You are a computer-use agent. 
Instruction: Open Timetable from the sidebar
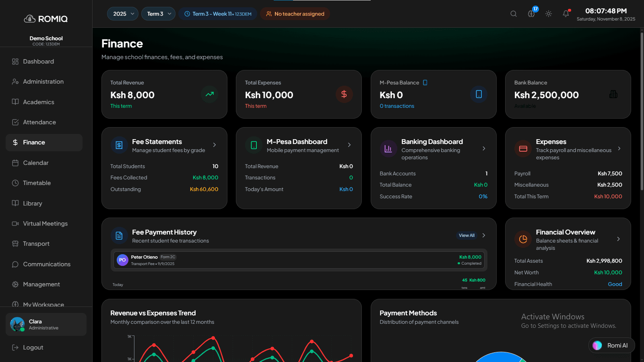pyautogui.click(x=37, y=183)
